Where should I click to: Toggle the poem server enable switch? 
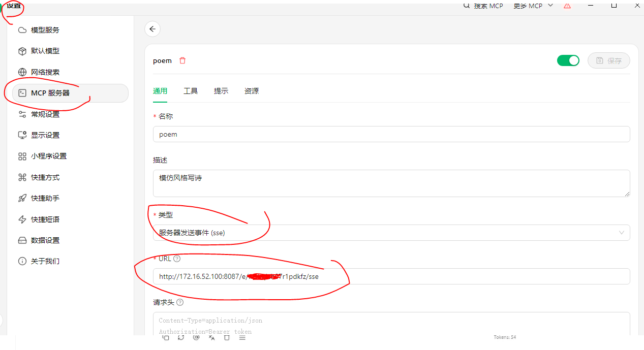click(x=568, y=60)
